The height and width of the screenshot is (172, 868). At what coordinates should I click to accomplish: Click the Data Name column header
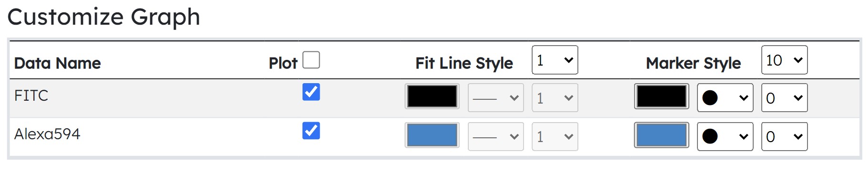(x=58, y=63)
